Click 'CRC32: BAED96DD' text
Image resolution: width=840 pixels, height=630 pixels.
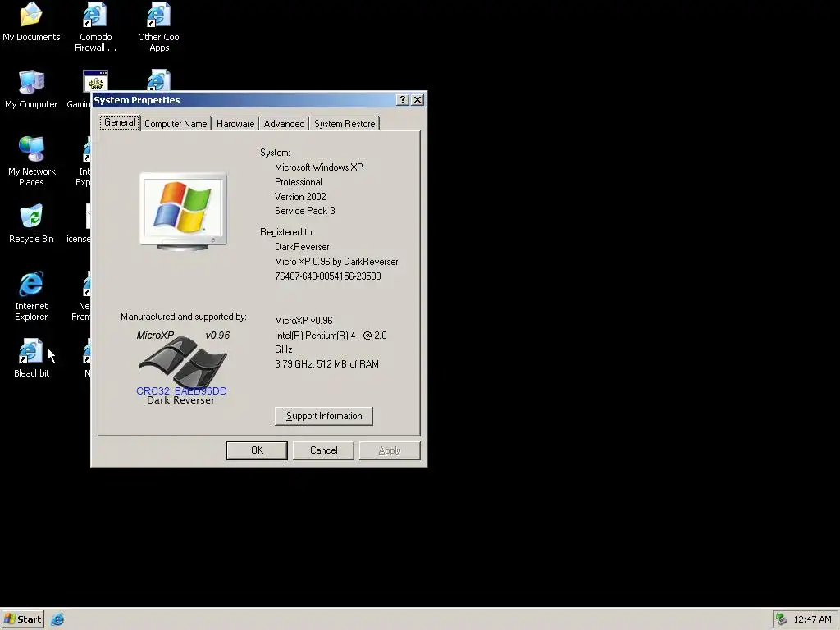[x=181, y=391]
